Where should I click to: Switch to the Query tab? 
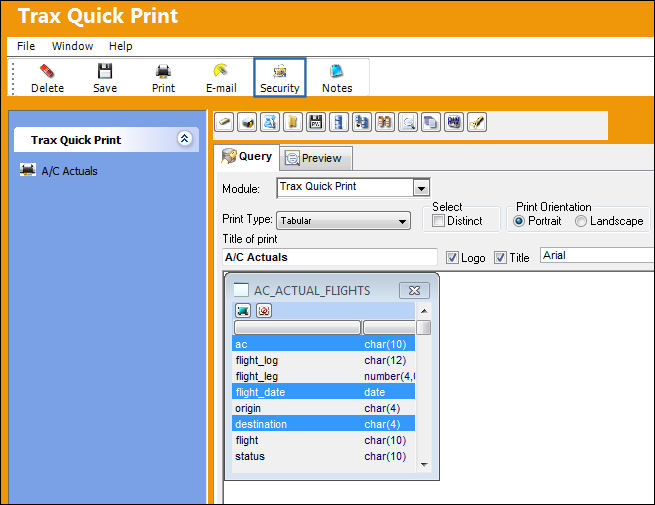coord(247,157)
